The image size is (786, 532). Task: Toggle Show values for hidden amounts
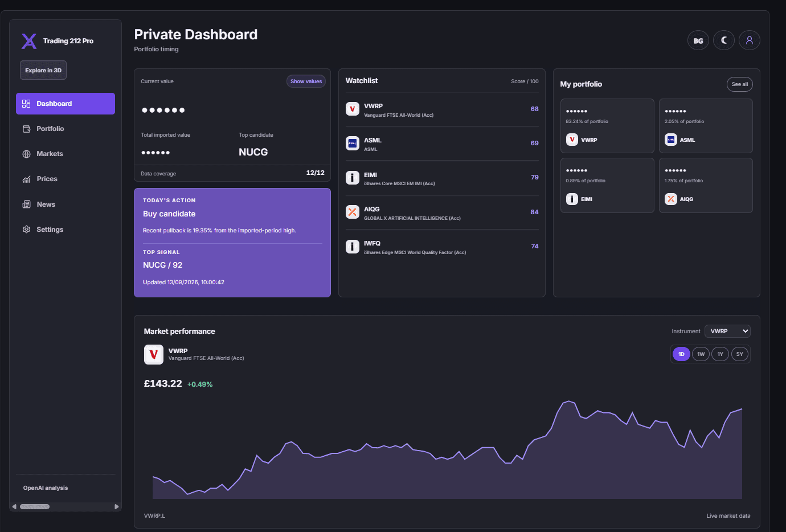[306, 81]
